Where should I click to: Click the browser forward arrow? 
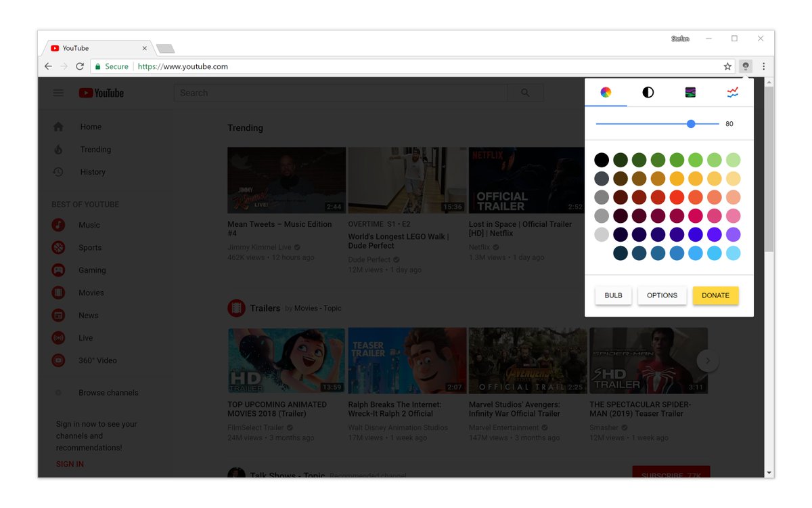pyautogui.click(x=64, y=66)
